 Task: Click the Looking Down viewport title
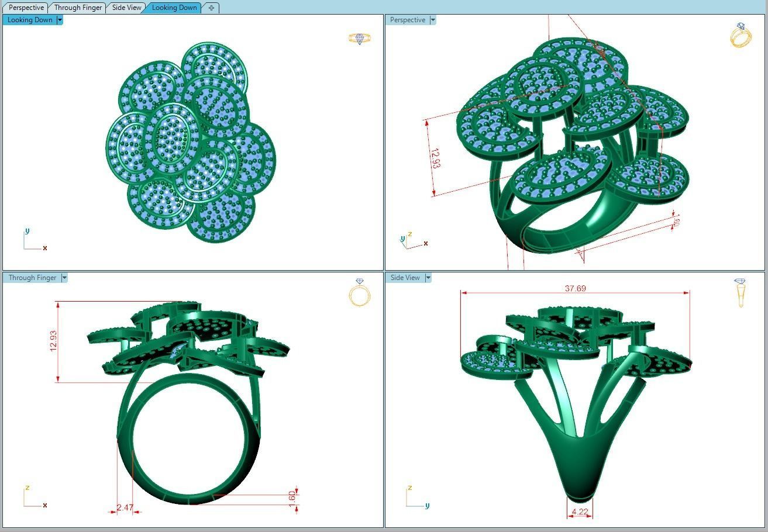[29, 20]
